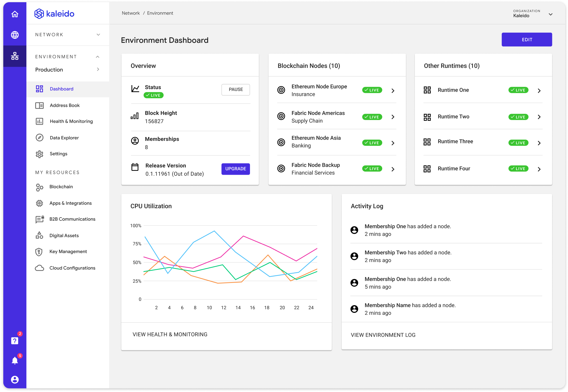Expand the Network section
This screenshot has width=568, height=392.
98,35
